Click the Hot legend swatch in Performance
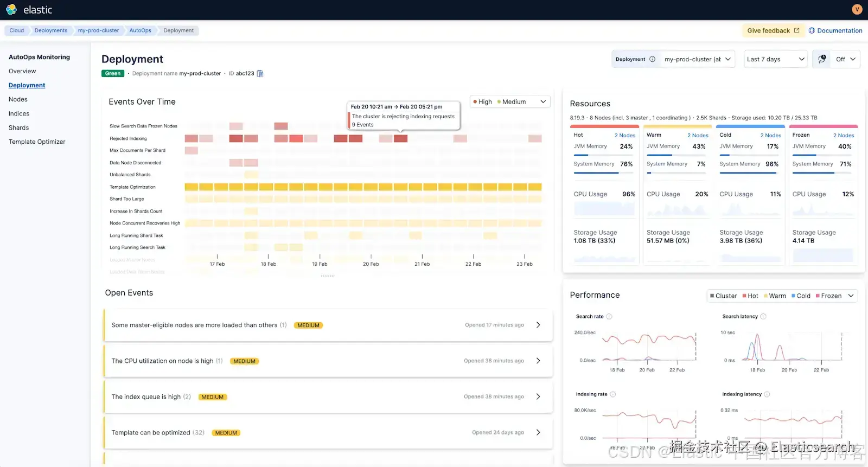Image resolution: width=868 pixels, height=467 pixels. click(744, 296)
